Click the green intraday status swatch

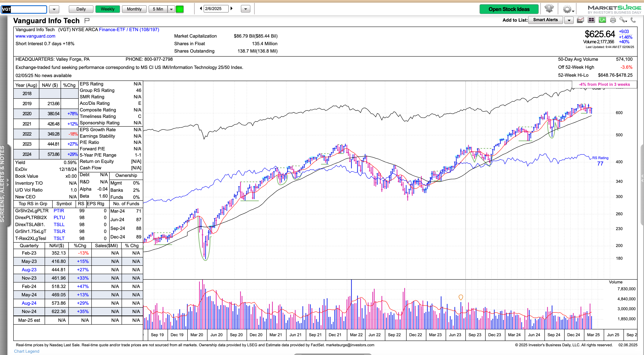[x=180, y=9]
